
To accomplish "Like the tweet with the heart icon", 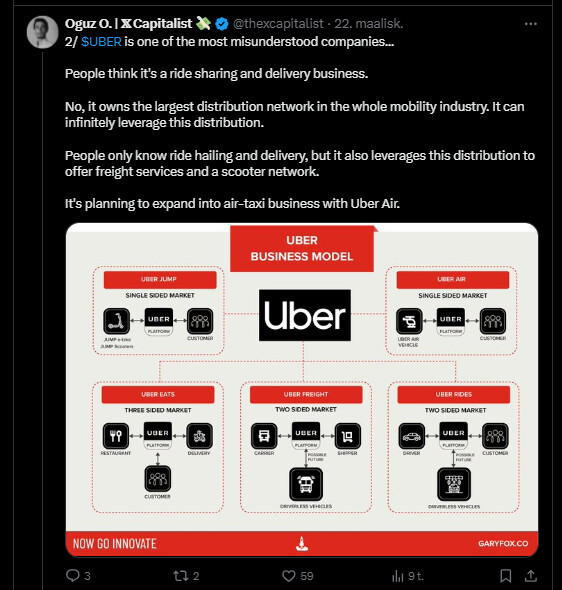I will (289, 576).
